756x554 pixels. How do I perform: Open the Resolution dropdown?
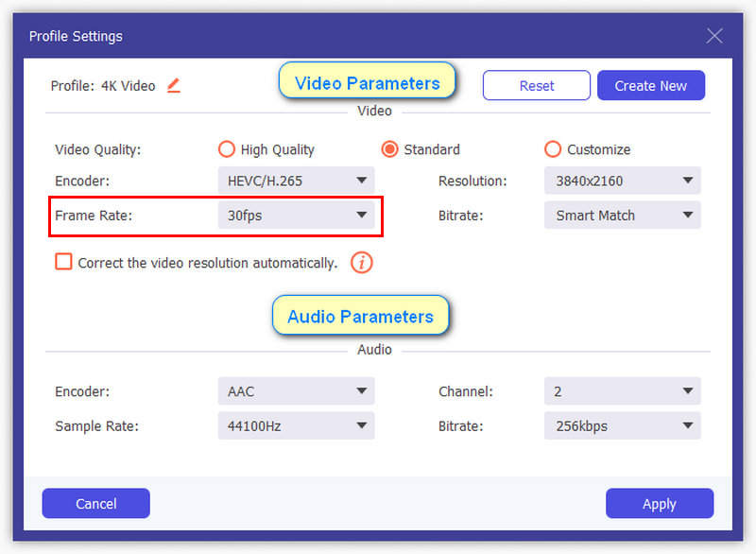tap(622, 180)
